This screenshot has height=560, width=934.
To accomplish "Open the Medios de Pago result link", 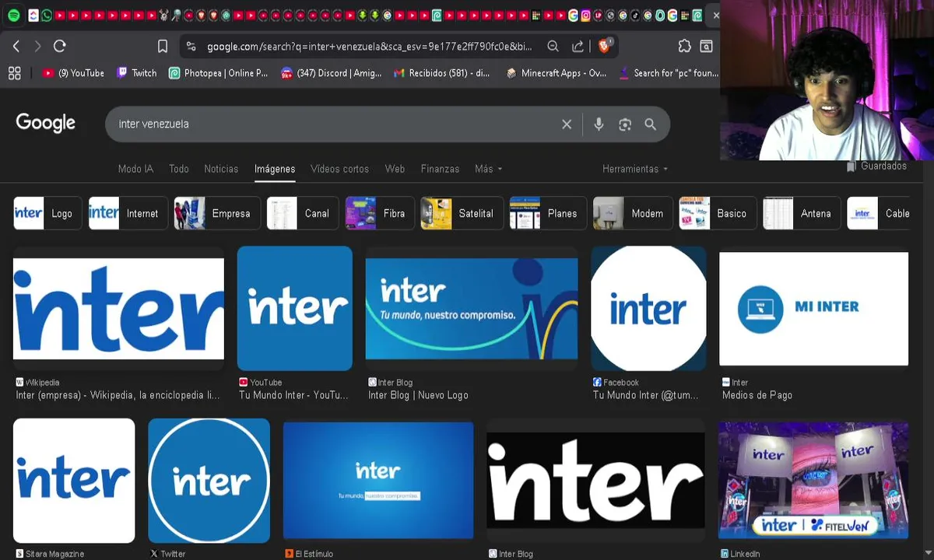I will coord(757,395).
